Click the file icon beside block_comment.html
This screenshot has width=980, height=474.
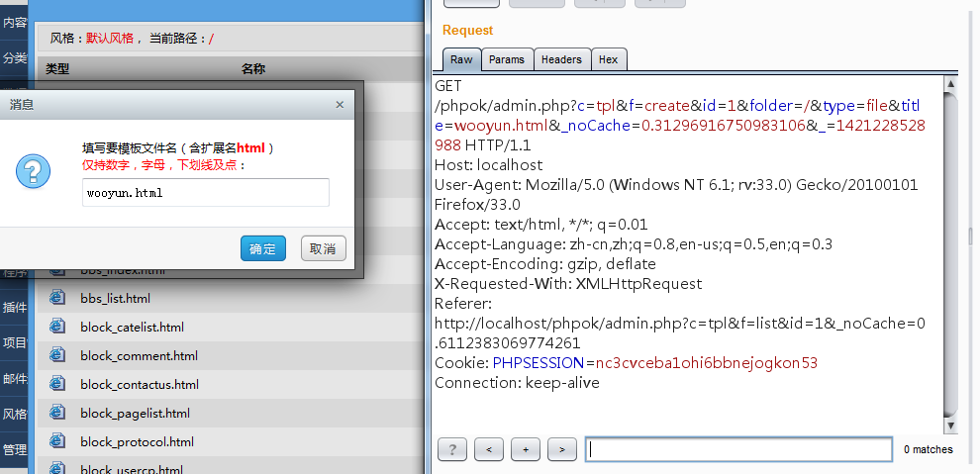click(x=57, y=355)
